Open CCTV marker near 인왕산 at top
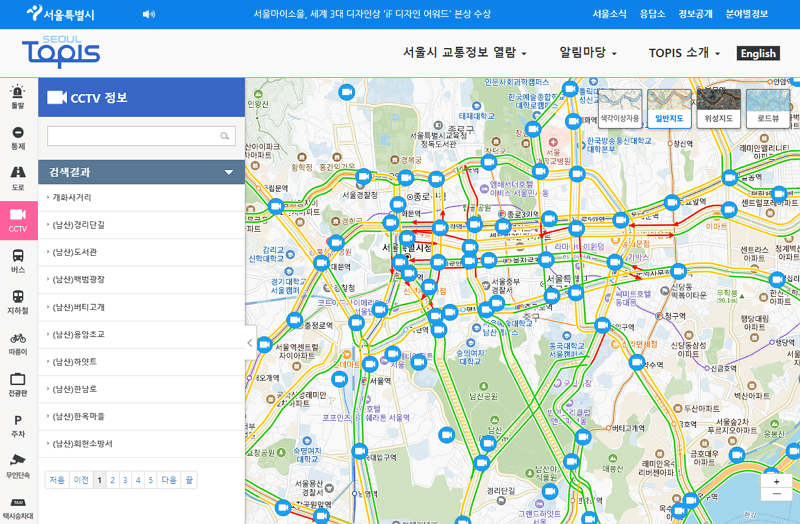Viewport: 800px width, 524px height. 346,92
